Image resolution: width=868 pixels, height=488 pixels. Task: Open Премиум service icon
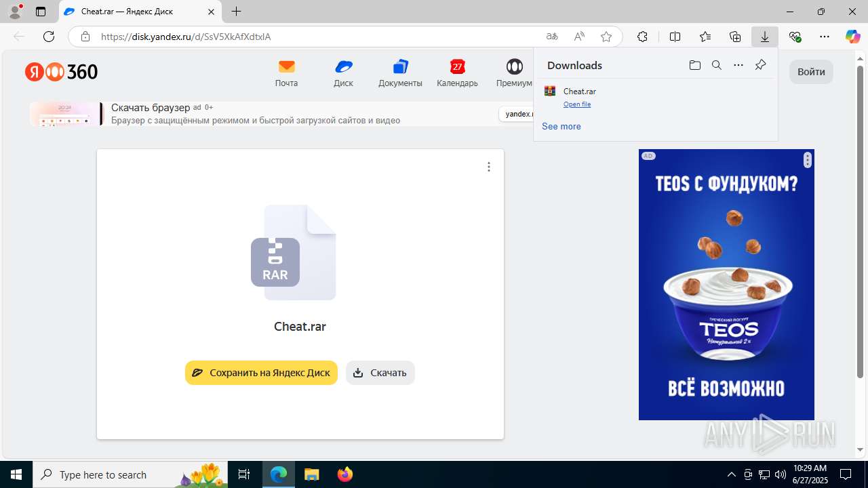(x=515, y=73)
